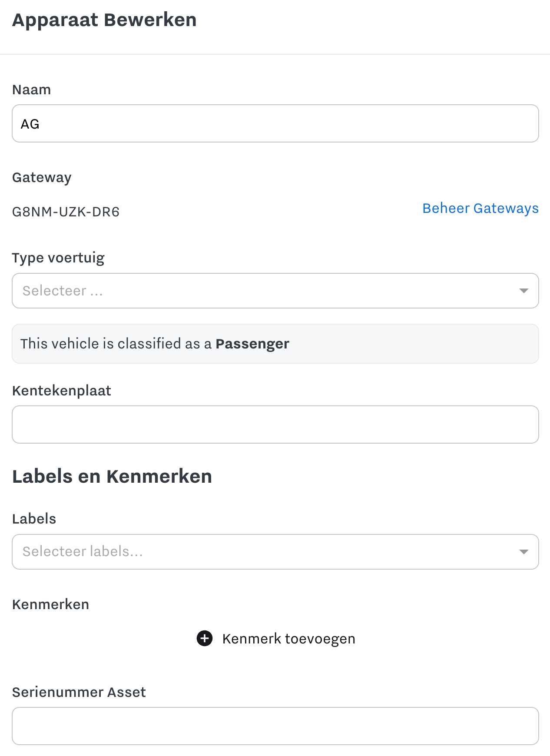Click the Labels en Kenmerken section heading

coord(112,477)
